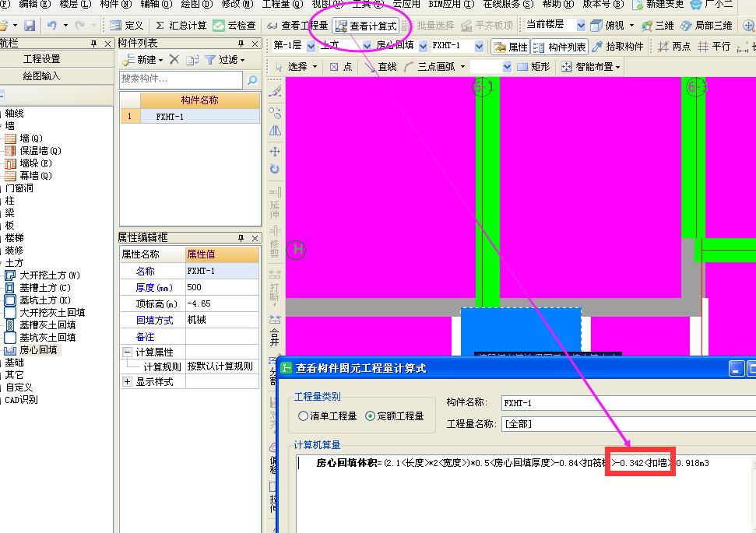The image size is (756, 533).
Task: Click 查看计算式 view formula button
Action: click(x=367, y=26)
